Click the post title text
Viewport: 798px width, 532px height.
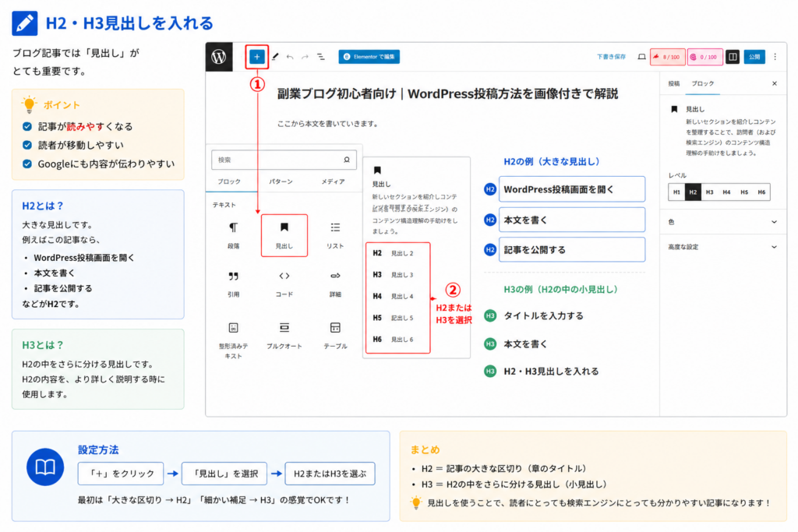(x=447, y=94)
